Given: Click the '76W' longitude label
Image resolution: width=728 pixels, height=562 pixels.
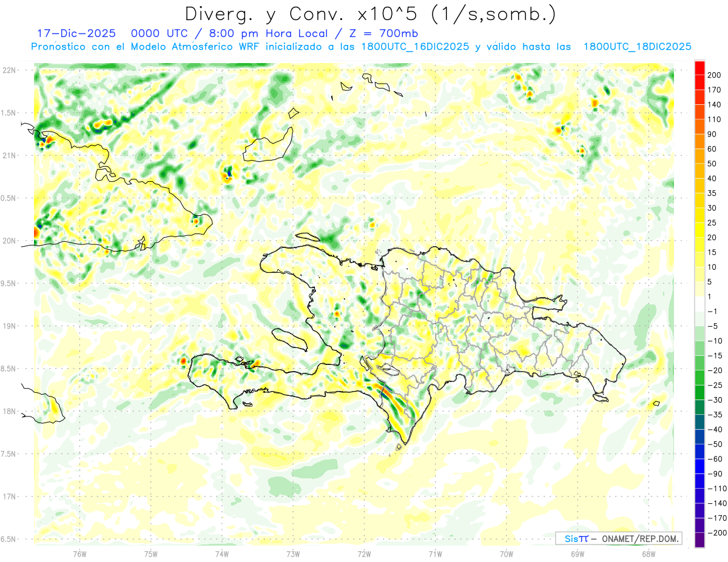Looking at the screenshot, I should click(x=79, y=554).
